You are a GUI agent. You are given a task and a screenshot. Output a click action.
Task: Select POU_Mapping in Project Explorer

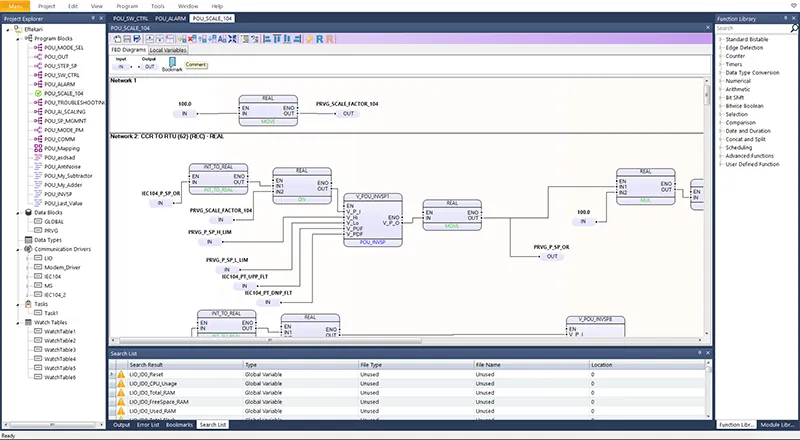[62, 149]
